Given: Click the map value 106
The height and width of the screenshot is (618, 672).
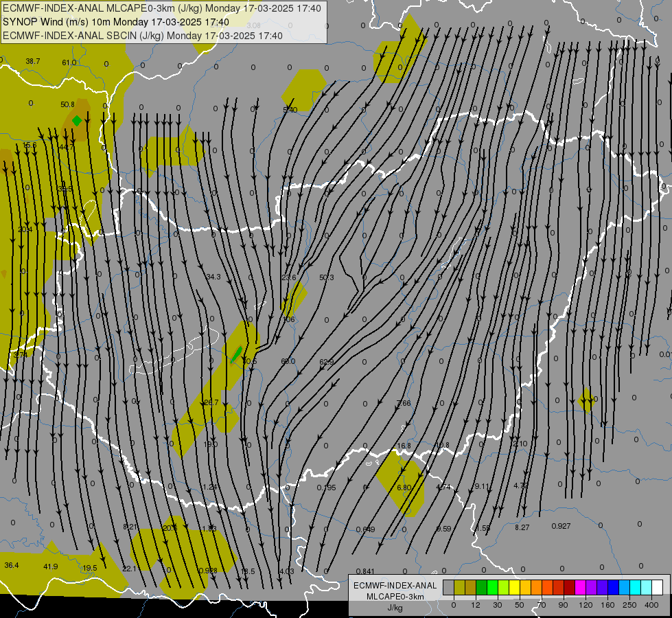Looking at the screenshot, I should pos(289,319).
